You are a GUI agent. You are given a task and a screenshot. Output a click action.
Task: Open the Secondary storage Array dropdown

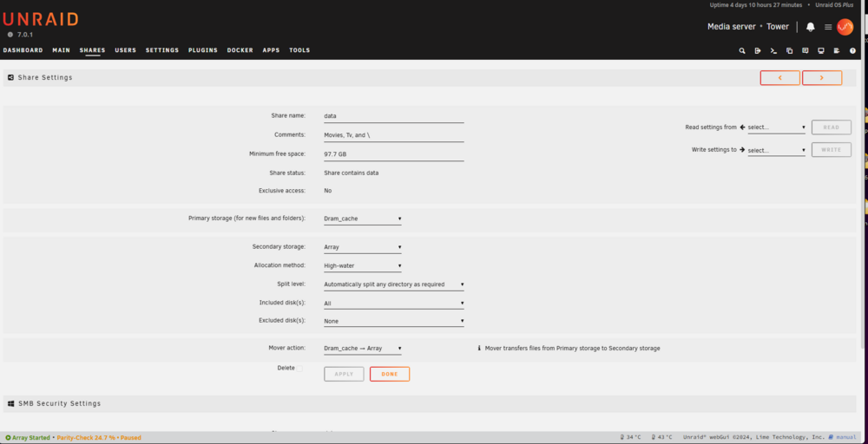point(363,247)
